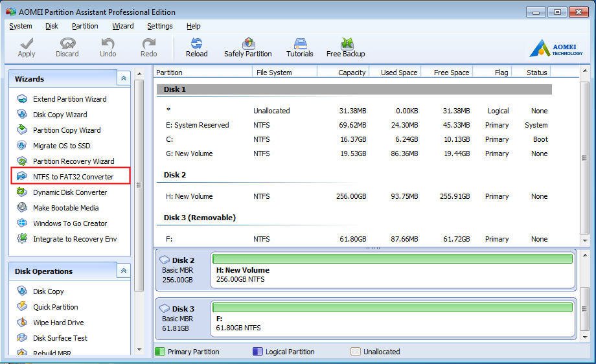Click Integrate to Recovery Env icon

[x=22, y=238]
